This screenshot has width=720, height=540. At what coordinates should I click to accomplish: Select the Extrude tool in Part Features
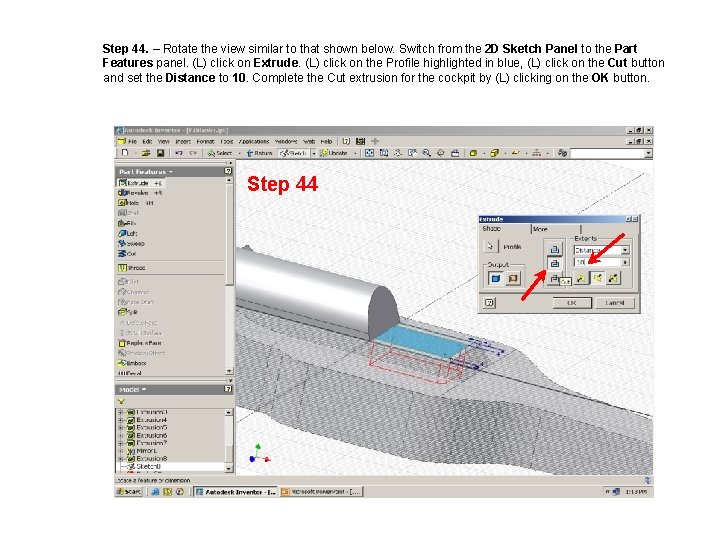pos(140,183)
